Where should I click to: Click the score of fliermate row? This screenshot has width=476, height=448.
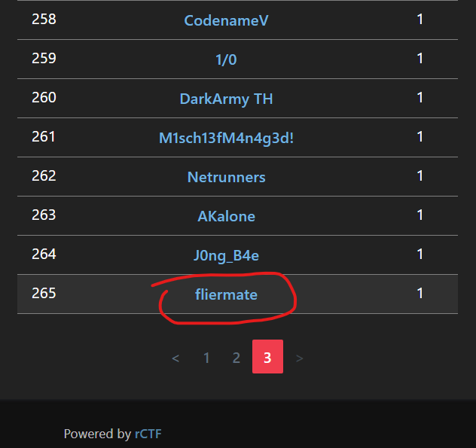(x=420, y=293)
